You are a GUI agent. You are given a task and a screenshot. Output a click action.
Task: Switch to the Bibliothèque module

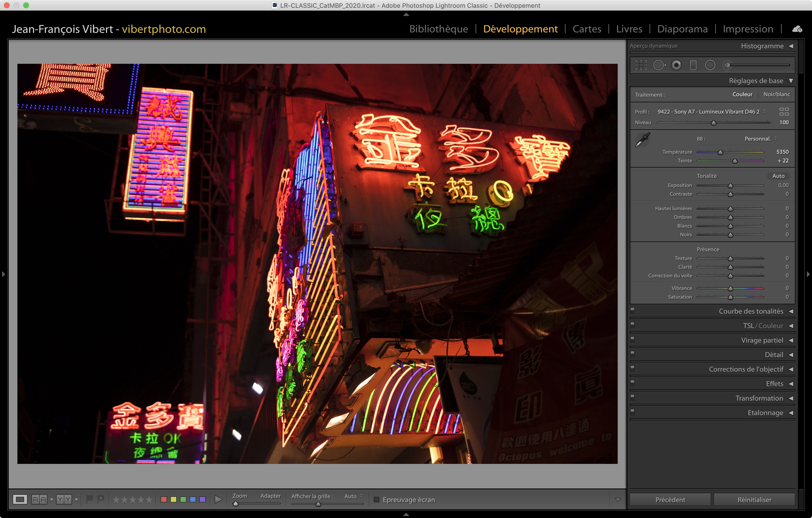438,29
